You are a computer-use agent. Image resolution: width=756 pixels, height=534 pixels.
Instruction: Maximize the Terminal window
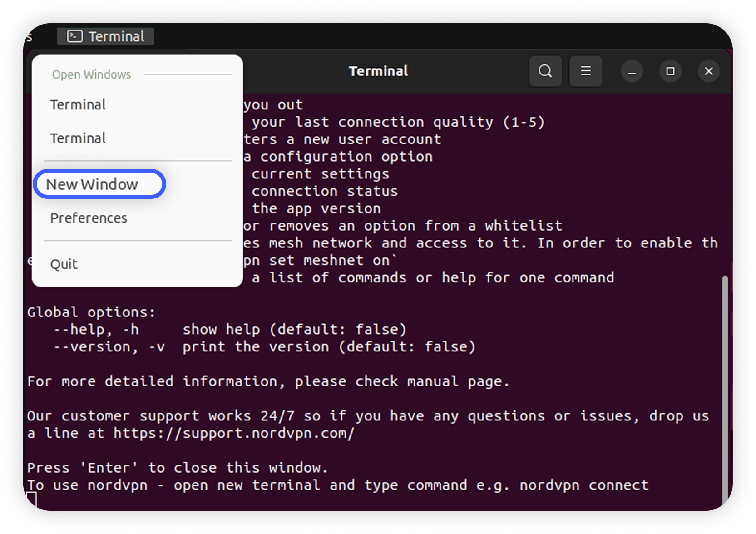click(670, 71)
